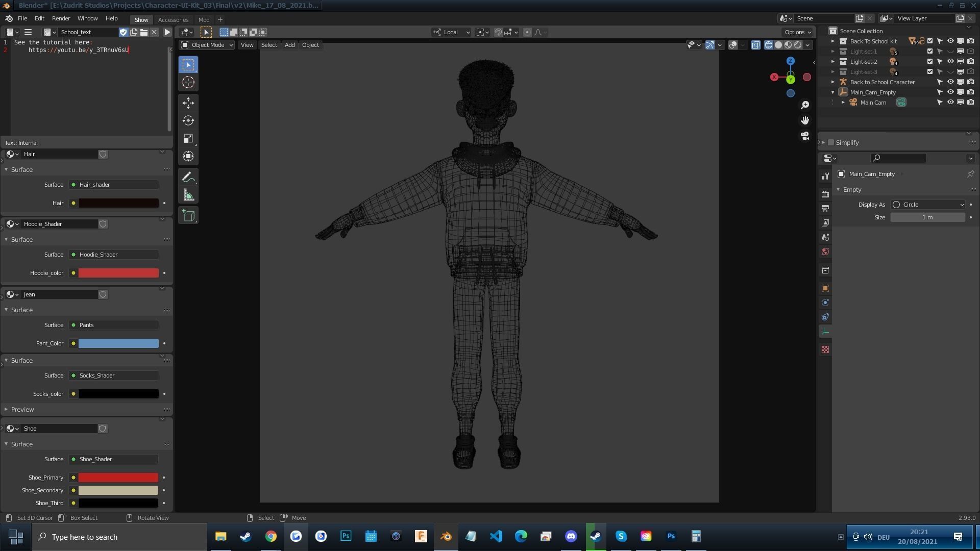This screenshot has height=551, width=980.
Task: Hide Light-set-2 collection in viewport
Action: 950,62
